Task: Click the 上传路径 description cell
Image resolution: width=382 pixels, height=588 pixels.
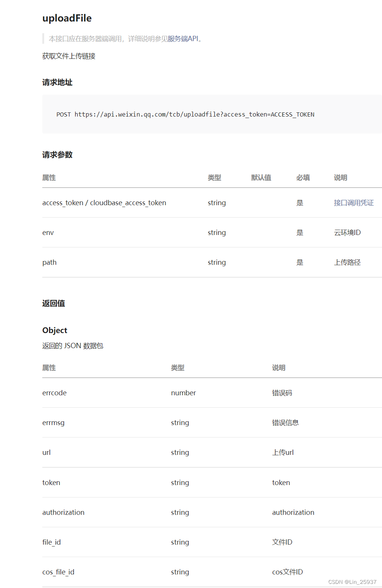Action: click(x=347, y=263)
